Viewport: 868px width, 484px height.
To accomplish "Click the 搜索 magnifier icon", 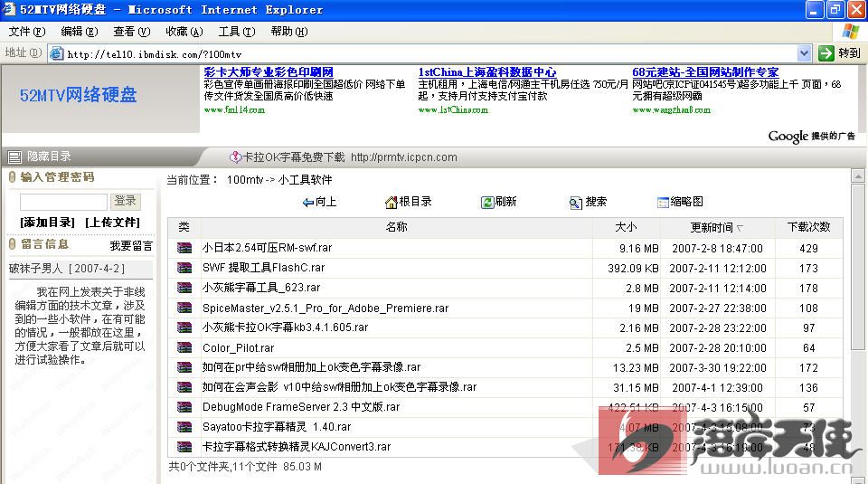I will pos(576,203).
